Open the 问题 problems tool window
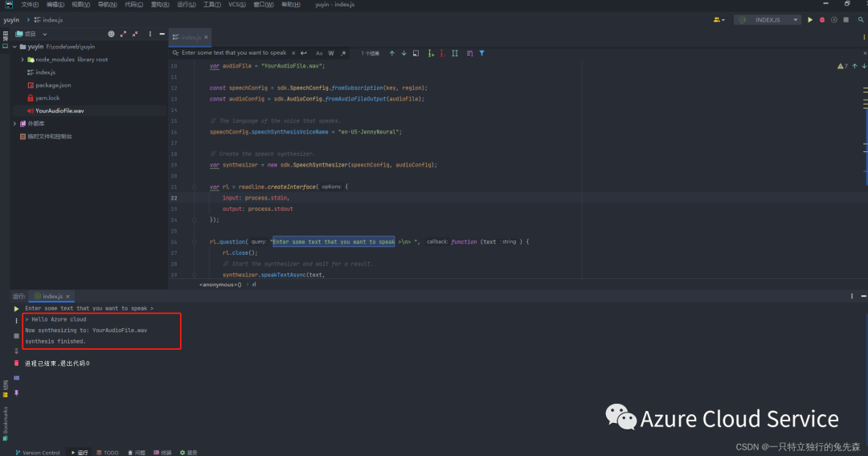 [136, 453]
